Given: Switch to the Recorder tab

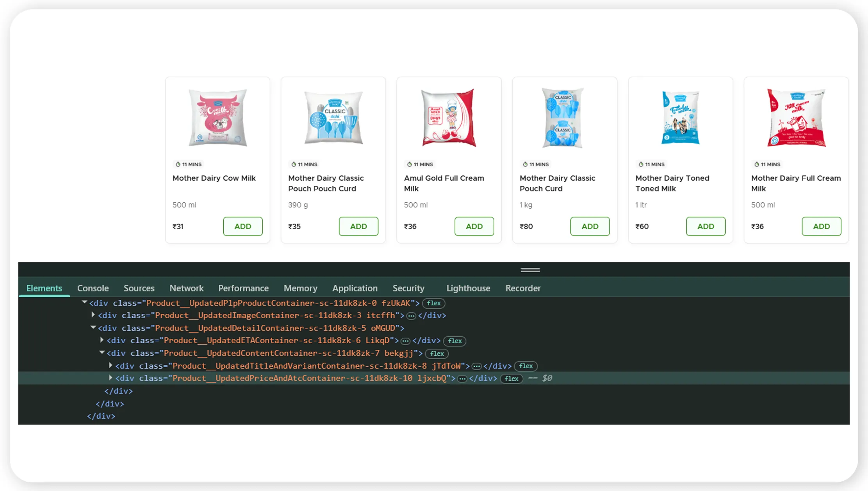Looking at the screenshot, I should (x=523, y=288).
